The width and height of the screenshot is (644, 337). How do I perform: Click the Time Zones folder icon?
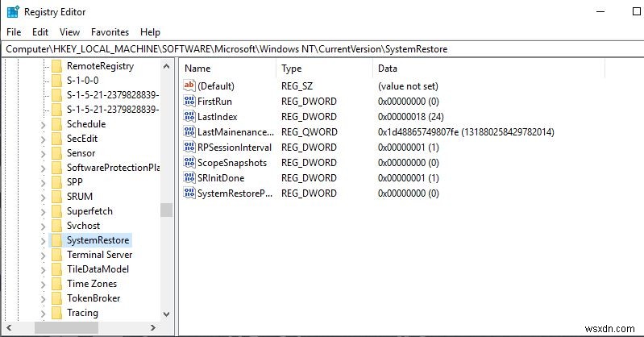(x=56, y=284)
